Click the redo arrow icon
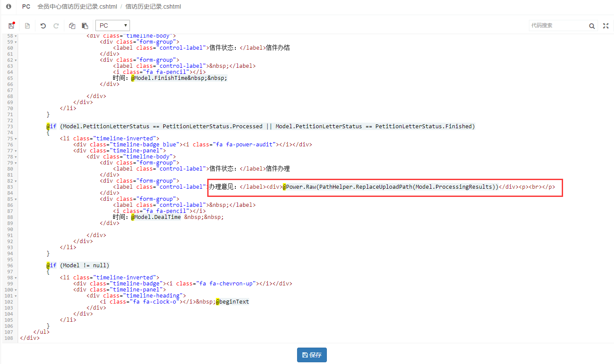 (x=56, y=25)
